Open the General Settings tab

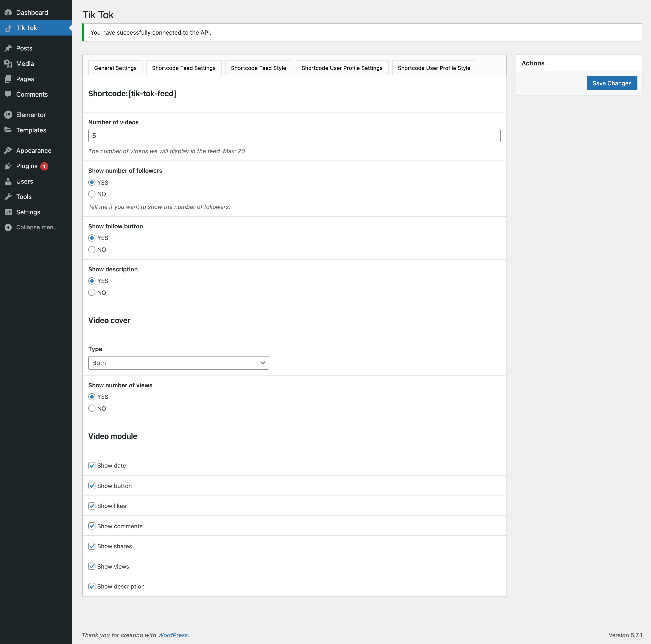(x=115, y=68)
